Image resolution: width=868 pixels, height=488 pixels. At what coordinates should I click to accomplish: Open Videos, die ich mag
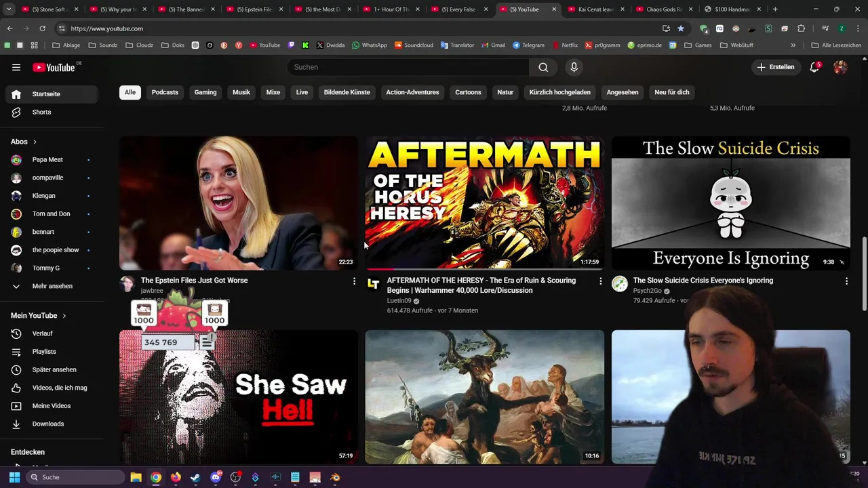(52, 388)
